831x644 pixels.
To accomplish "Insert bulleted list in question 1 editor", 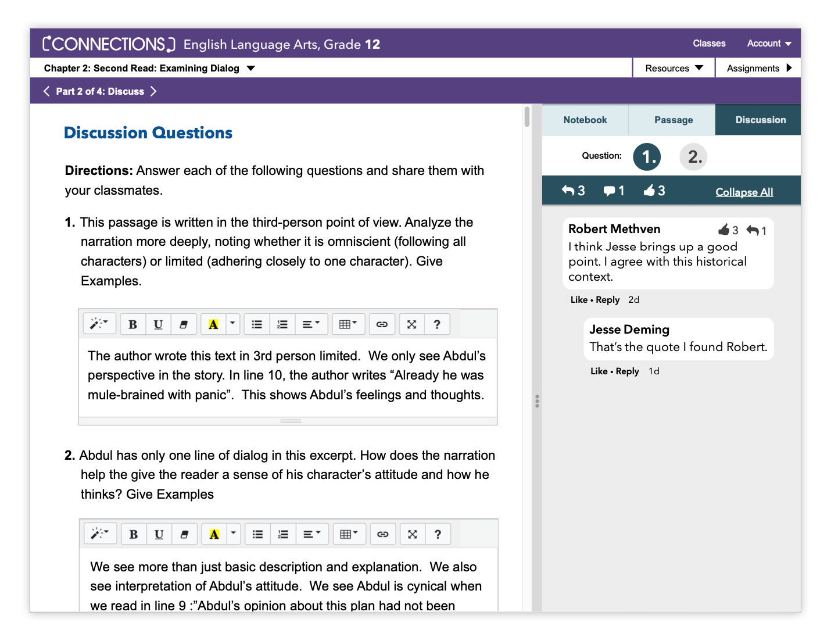I will 257,324.
